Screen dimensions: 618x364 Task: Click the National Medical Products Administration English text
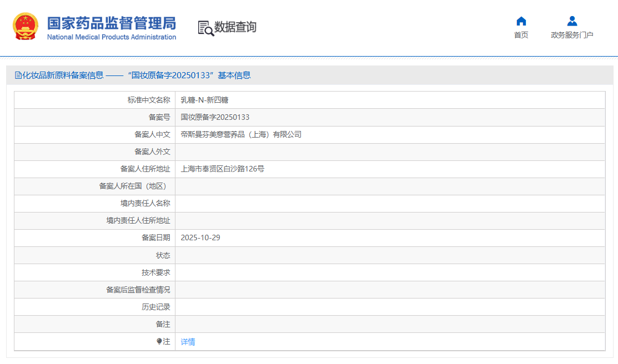[x=111, y=37]
